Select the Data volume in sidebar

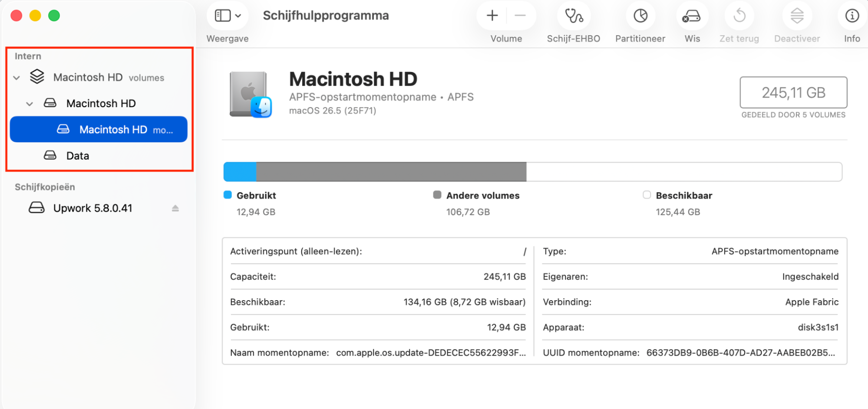[99, 155]
